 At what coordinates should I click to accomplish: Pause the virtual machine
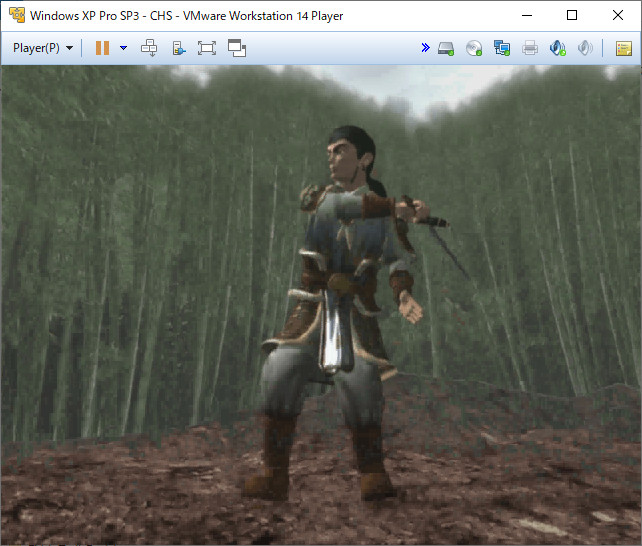coord(102,48)
